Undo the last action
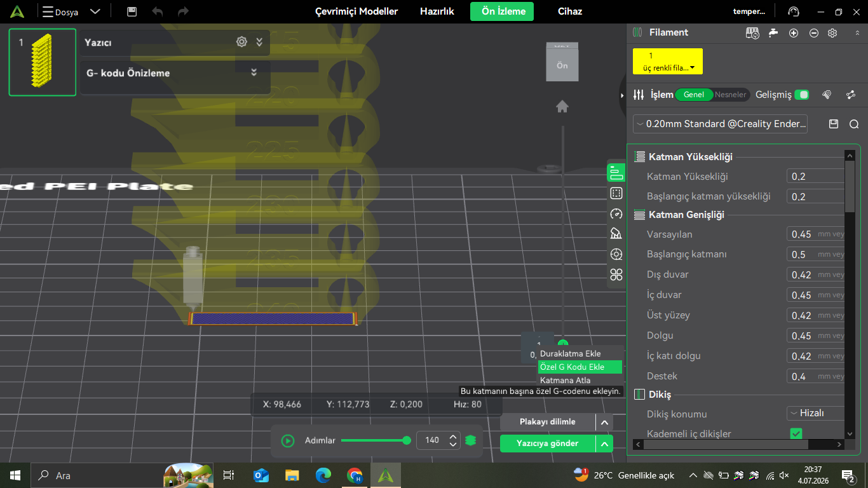This screenshot has height=488, width=868. (158, 11)
